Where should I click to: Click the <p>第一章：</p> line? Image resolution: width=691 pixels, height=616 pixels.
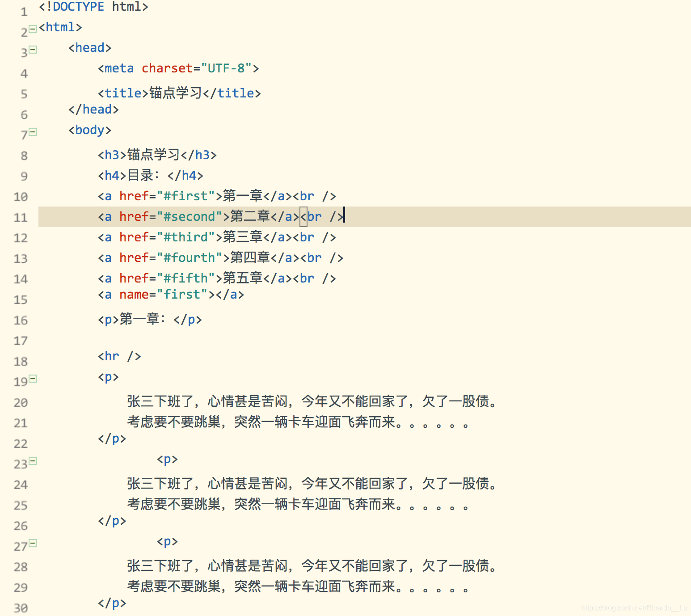[x=150, y=319]
